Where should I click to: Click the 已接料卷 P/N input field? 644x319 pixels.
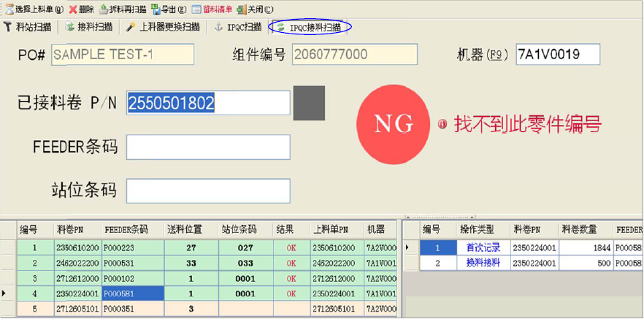tap(208, 103)
